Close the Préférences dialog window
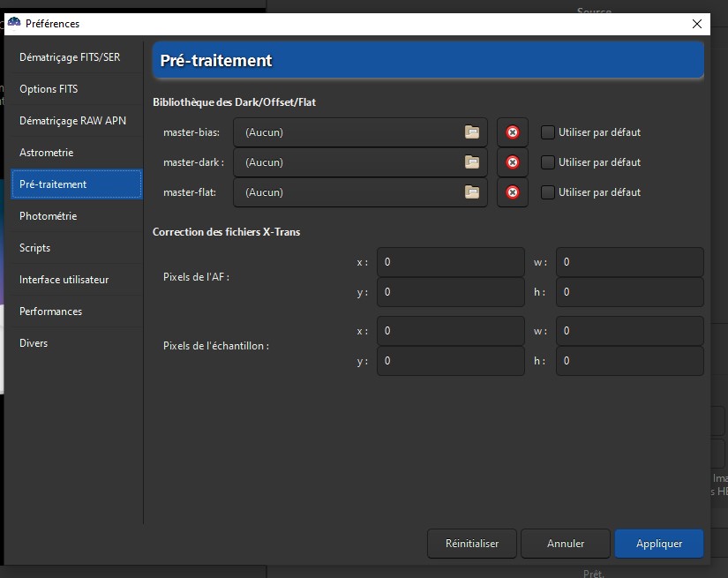 click(x=697, y=24)
